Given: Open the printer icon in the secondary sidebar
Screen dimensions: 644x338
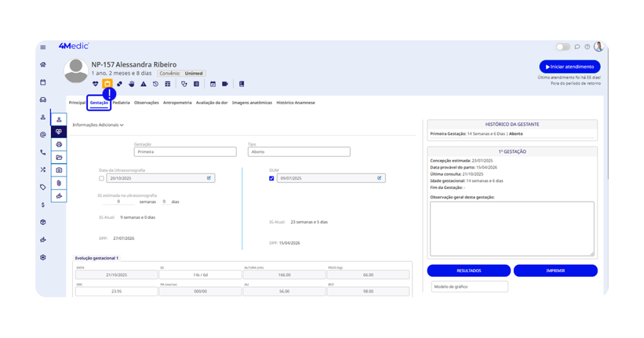Looking at the screenshot, I should (x=59, y=145).
